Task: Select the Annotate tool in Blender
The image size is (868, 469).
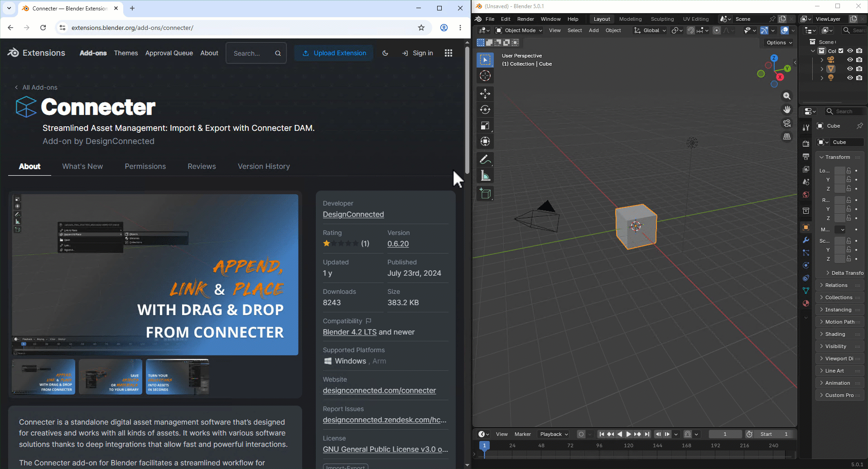Action: tap(485, 159)
